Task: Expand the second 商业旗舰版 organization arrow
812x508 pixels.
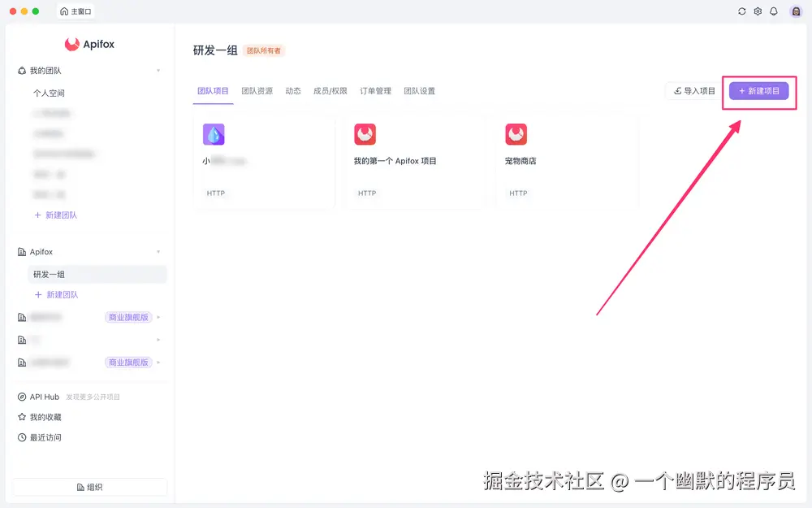Action: click(x=158, y=363)
